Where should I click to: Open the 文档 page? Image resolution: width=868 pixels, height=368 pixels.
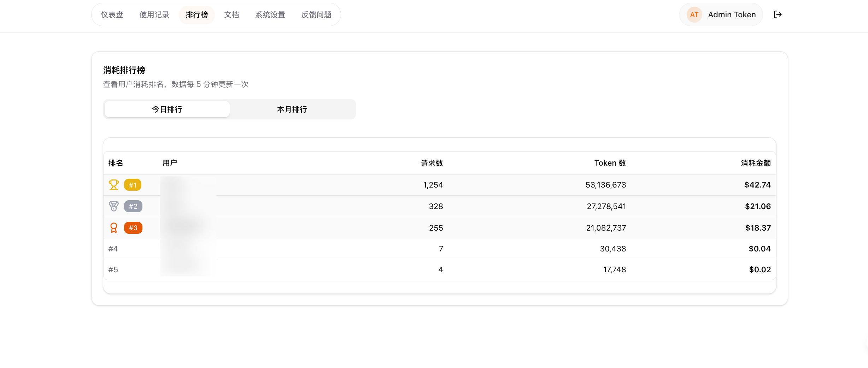click(231, 14)
